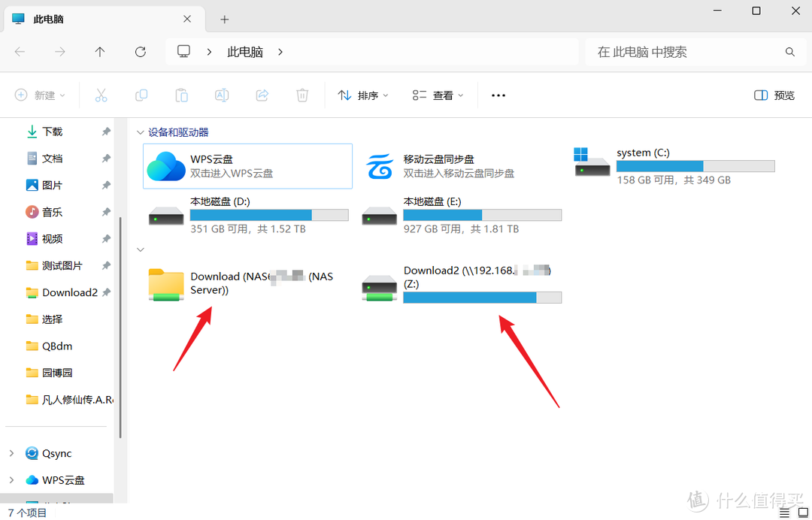Image resolution: width=812 pixels, height=520 pixels.
Task: Close the 此电脑 tab
Action: click(187, 19)
